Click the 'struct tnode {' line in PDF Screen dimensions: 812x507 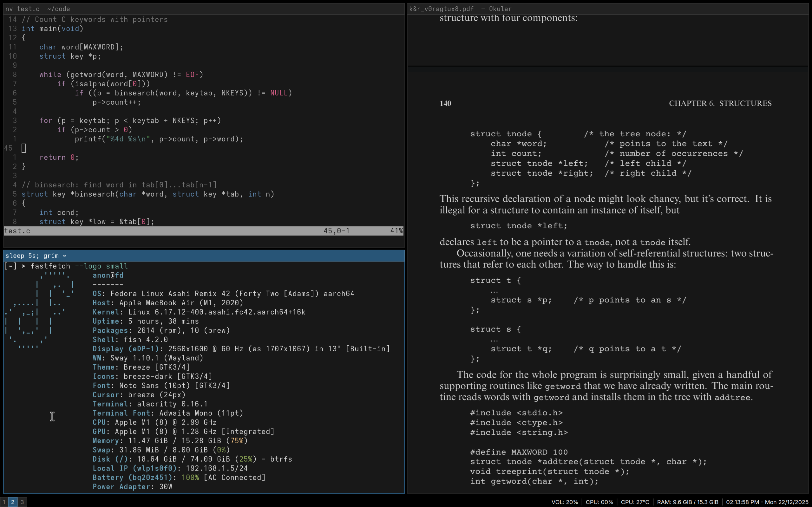click(x=506, y=134)
